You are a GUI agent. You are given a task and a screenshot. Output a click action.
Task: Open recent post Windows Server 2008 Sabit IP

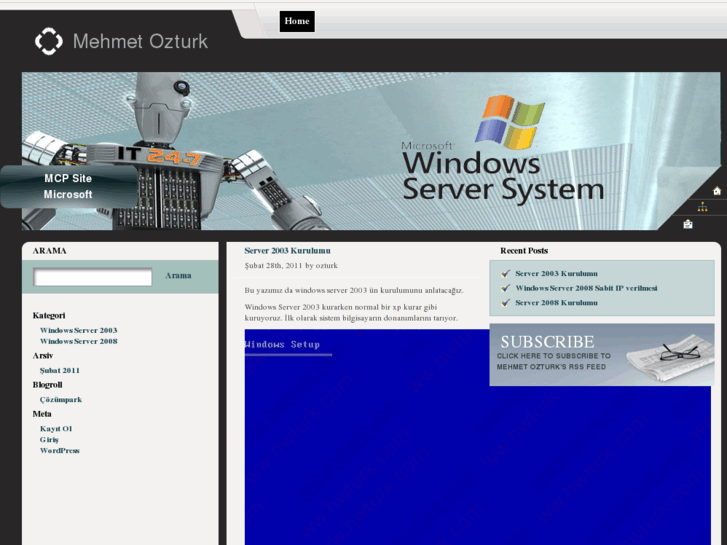(x=586, y=288)
